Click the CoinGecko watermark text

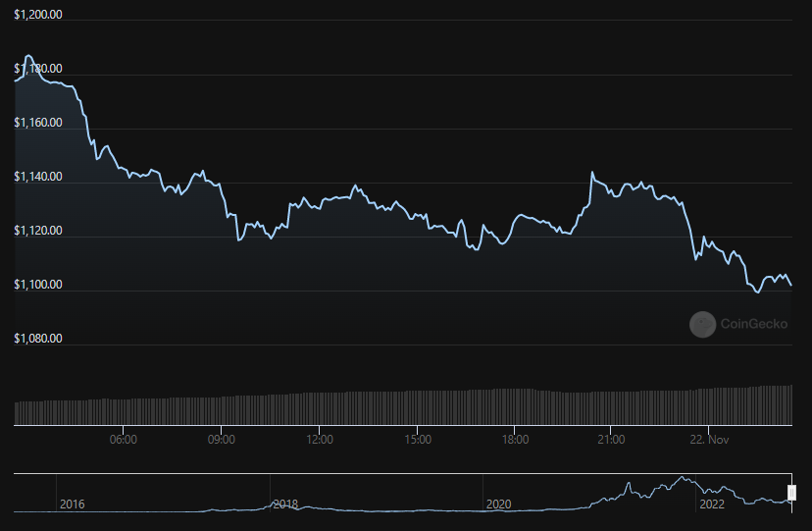pos(753,324)
